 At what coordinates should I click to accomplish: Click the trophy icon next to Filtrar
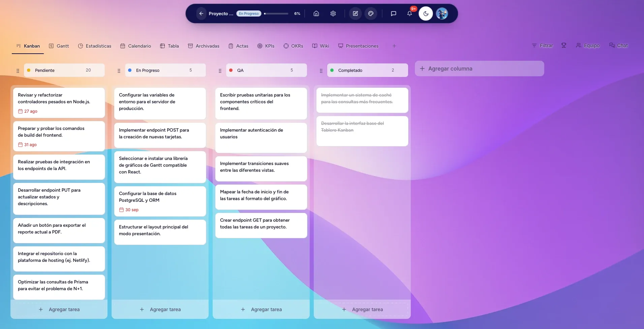[x=564, y=46]
